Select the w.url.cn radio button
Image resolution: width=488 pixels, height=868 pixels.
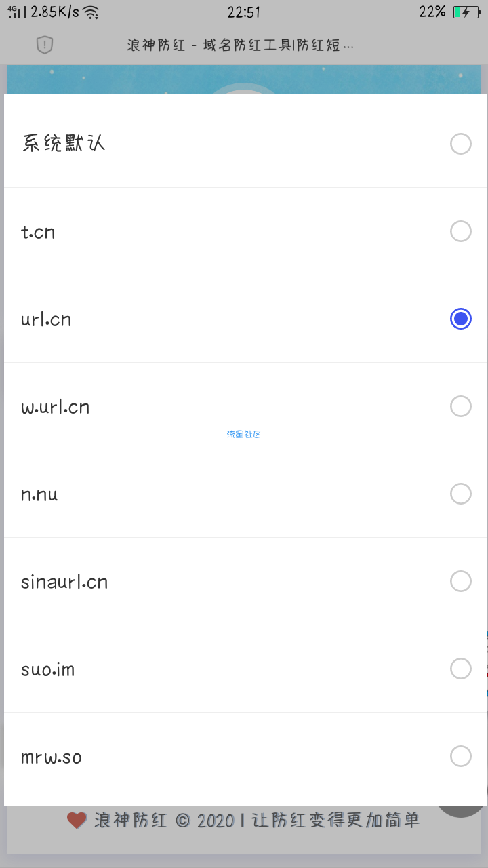point(461,406)
